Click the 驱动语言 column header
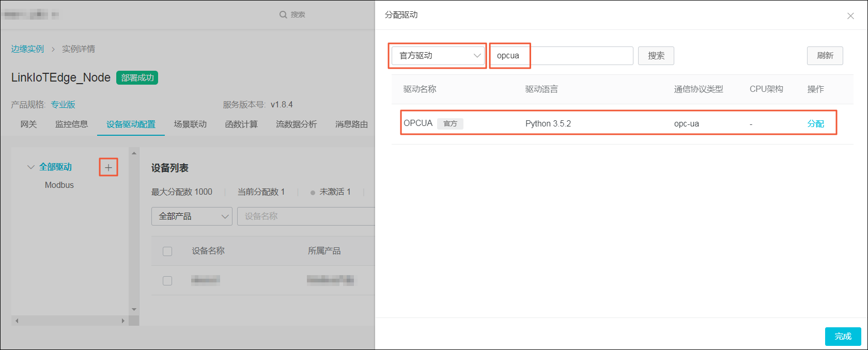This screenshot has height=350, width=868. tap(541, 89)
